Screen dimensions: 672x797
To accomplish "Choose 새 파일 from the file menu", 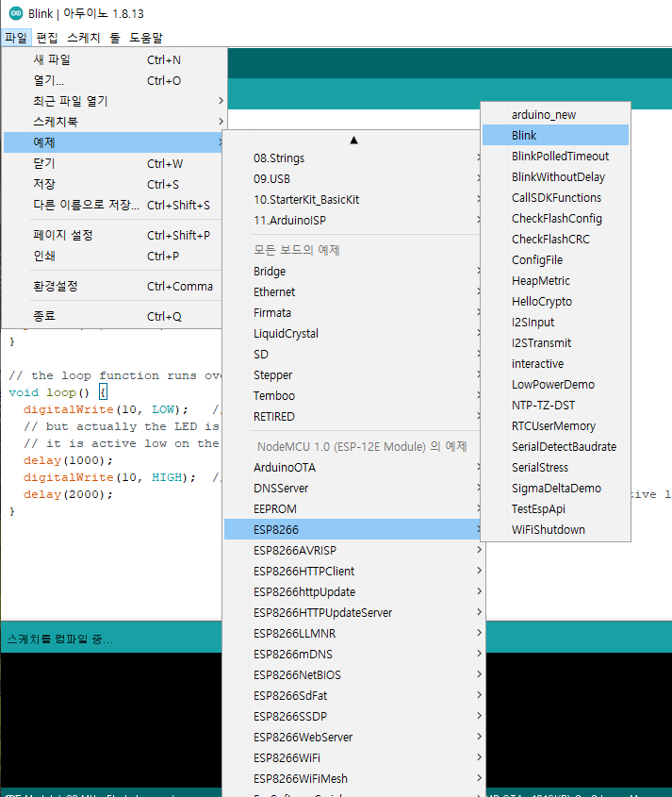I will (x=113, y=60).
